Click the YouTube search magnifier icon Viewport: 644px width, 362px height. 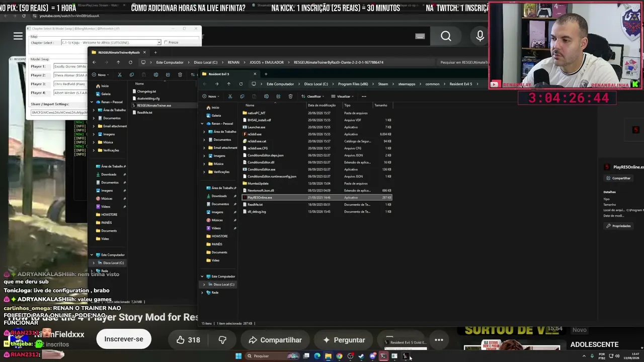pyautogui.click(x=446, y=36)
